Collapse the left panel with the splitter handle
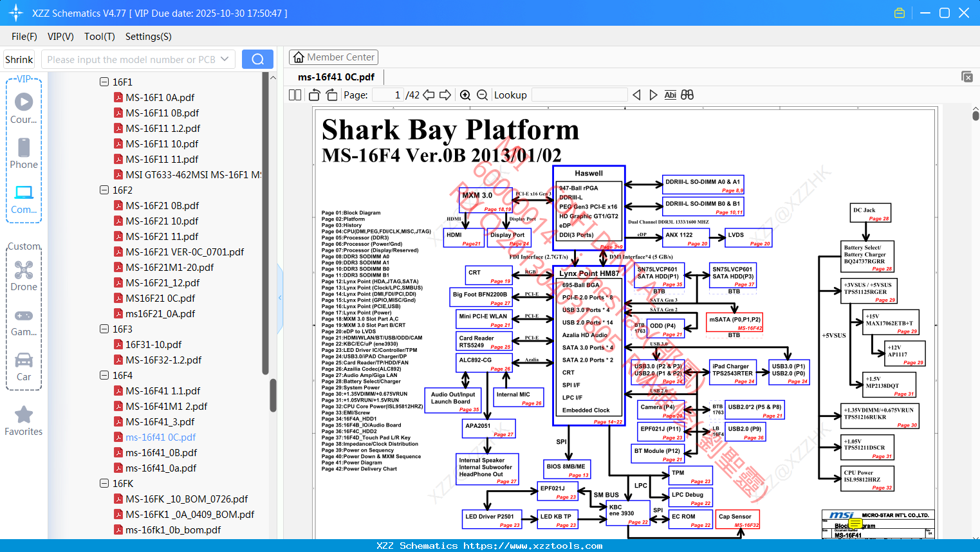The image size is (980, 552). [x=280, y=298]
